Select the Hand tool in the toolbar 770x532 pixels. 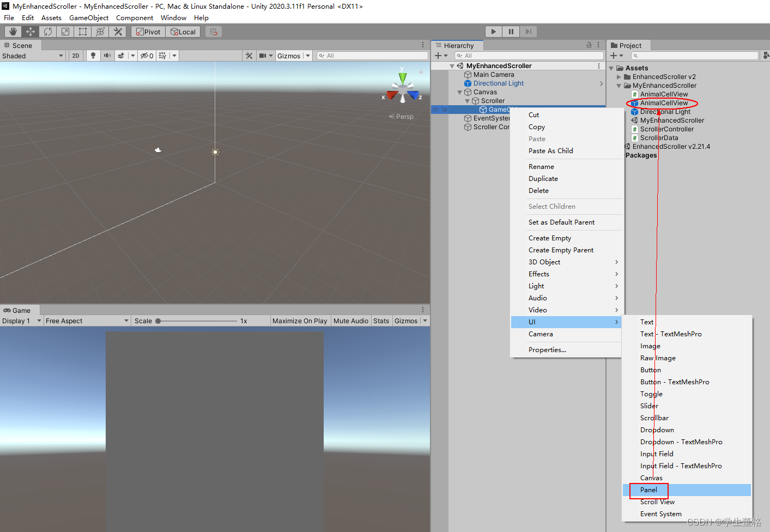[x=13, y=31]
